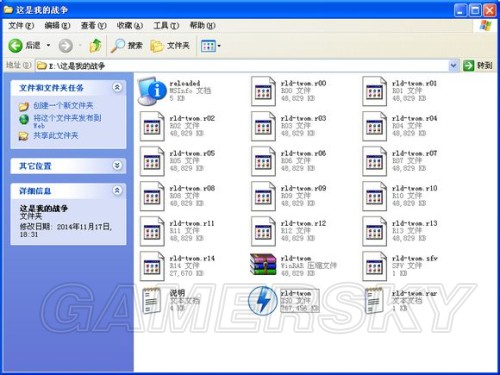Screen dimensions: 500x375
Task: Go up one folder level icon
Action: pos(96,45)
